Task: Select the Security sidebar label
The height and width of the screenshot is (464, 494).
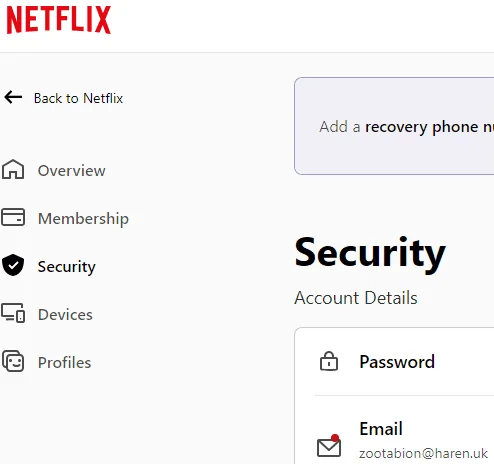Action: (67, 267)
